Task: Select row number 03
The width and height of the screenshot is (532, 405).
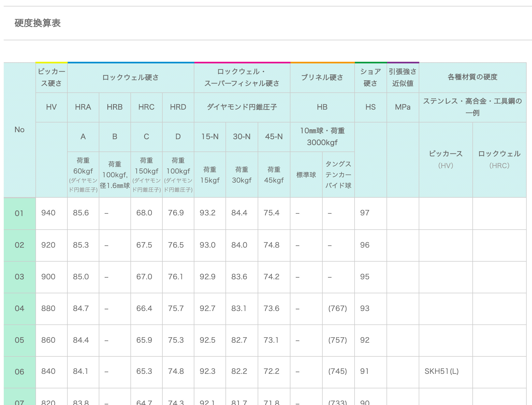Action: [19, 277]
